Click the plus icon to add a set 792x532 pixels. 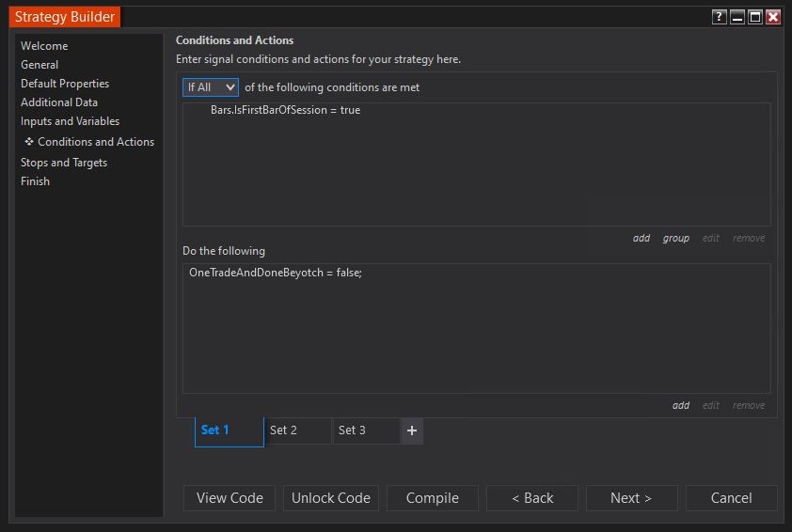pyautogui.click(x=412, y=430)
